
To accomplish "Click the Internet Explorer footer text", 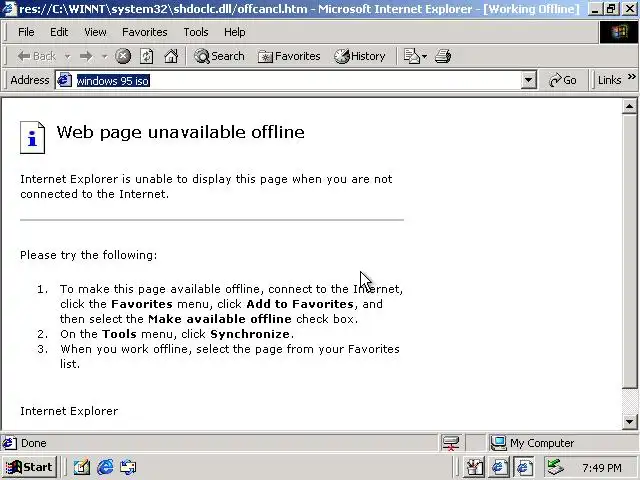I will 69,411.
